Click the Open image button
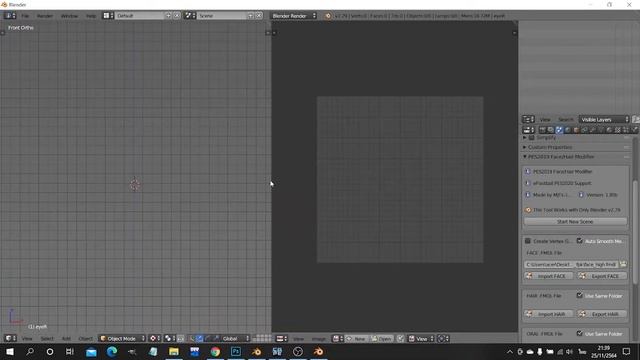Viewport: 640px width, 360px height. (381, 338)
